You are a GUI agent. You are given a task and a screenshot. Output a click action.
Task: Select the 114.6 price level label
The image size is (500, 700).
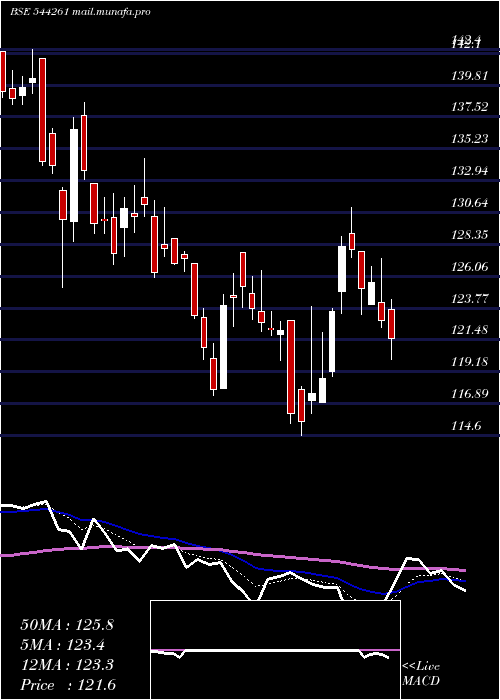click(x=466, y=426)
